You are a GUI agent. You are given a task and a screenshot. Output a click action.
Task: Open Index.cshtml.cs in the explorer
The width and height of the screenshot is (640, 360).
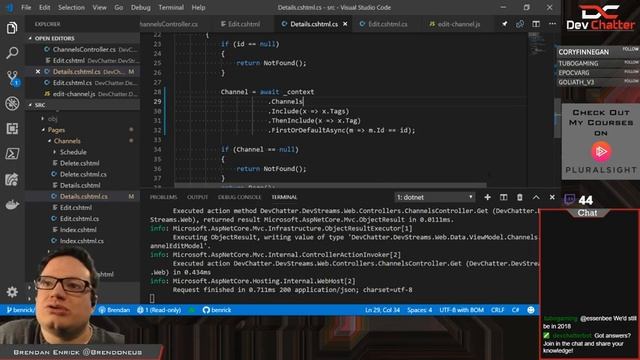(x=82, y=241)
